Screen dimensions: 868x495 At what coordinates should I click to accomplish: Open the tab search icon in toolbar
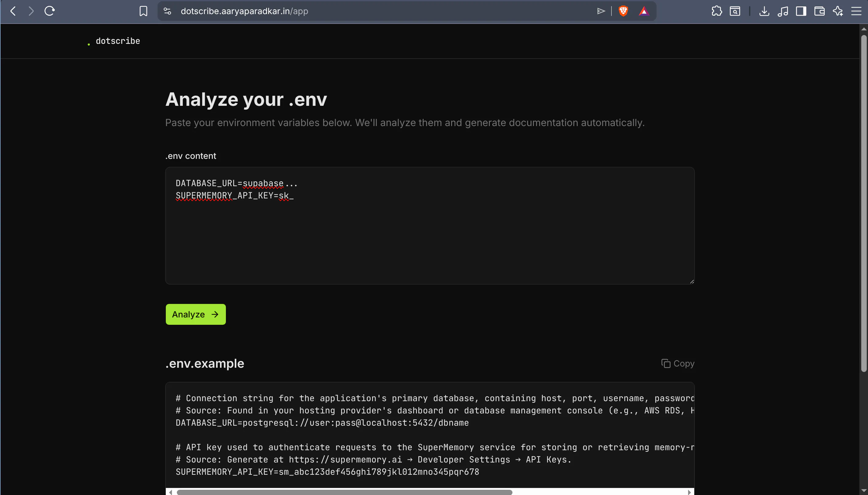pyautogui.click(x=735, y=11)
